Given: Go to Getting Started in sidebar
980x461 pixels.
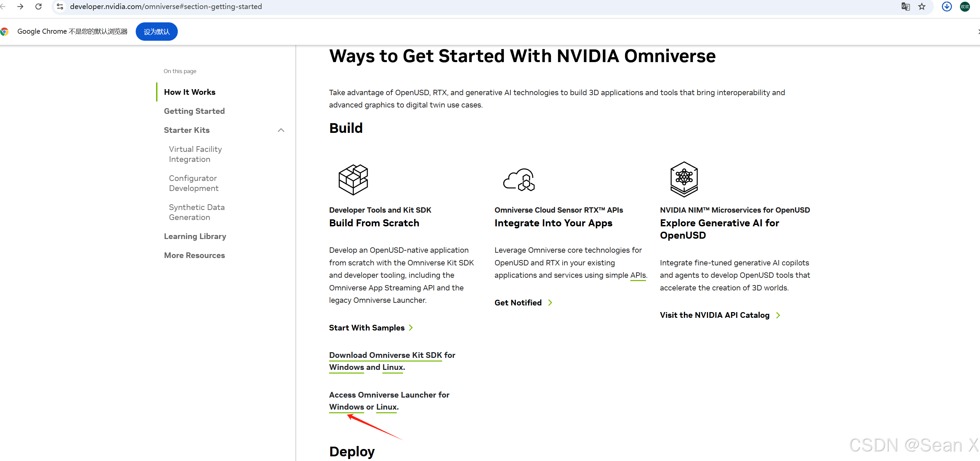Looking at the screenshot, I should point(194,111).
